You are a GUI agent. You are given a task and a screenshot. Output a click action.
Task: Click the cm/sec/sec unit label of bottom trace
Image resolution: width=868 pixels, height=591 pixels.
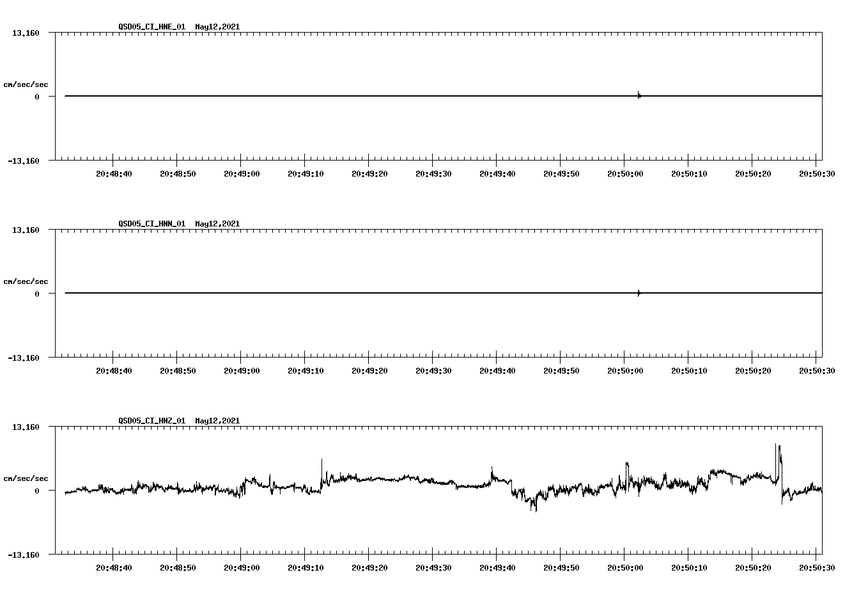click(26, 477)
